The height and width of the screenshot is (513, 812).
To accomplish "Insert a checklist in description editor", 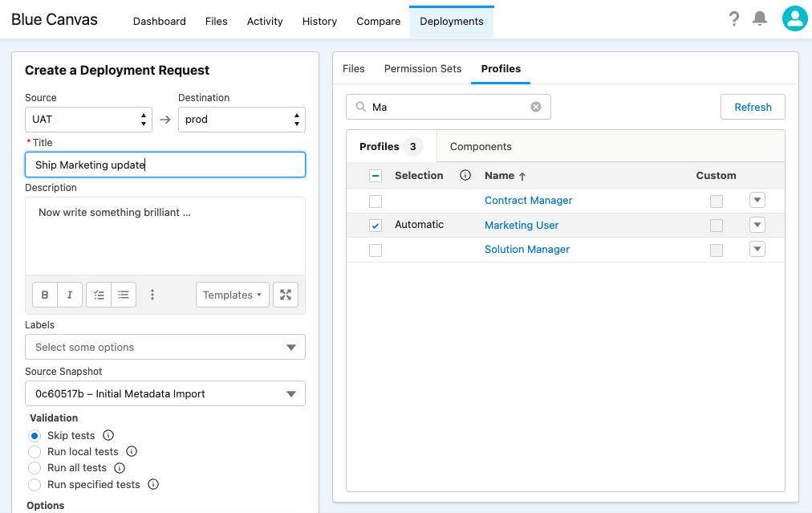I will pyautogui.click(x=99, y=295).
